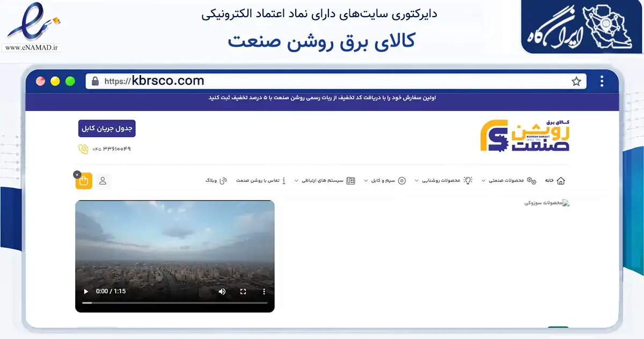Click the heading کالای برق روشن صنعت
This screenshot has height=339, width=644.
click(x=321, y=41)
